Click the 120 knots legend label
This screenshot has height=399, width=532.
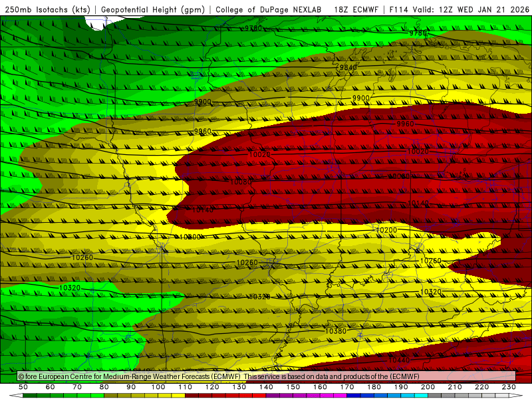tap(212, 387)
